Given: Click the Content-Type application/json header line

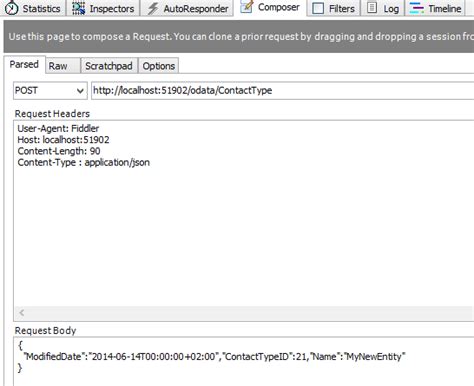Looking at the screenshot, I should (84, 162).
